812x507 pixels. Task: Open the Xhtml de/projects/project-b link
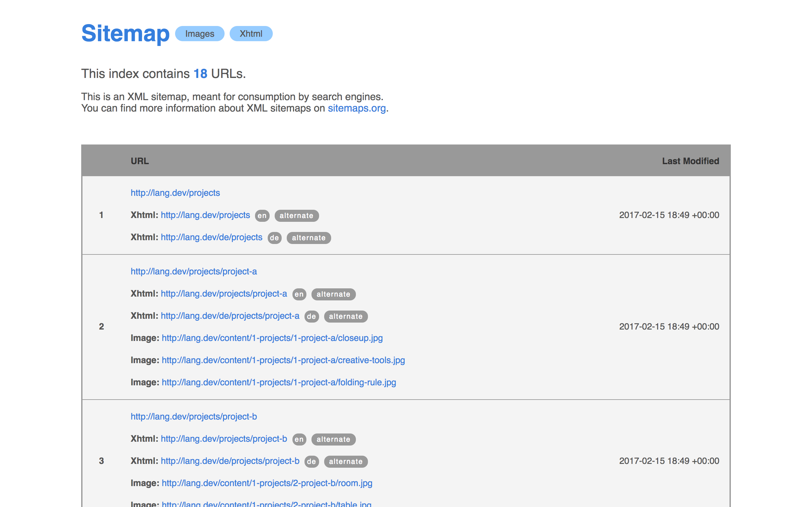pos(230,461)
